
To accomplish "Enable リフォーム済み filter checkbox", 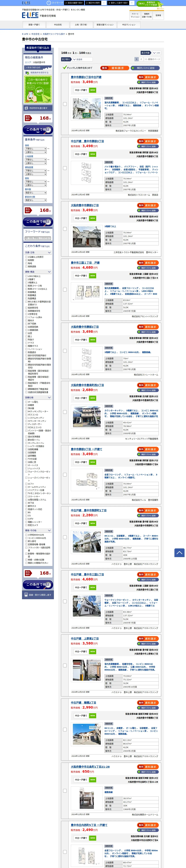I will pos(26,317).
